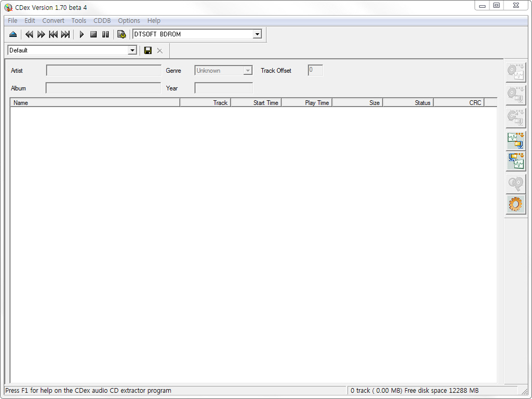532x399 pixels.
Task: Open the CDDB menu
Action: pyautogui.click(x=102, y=21)
